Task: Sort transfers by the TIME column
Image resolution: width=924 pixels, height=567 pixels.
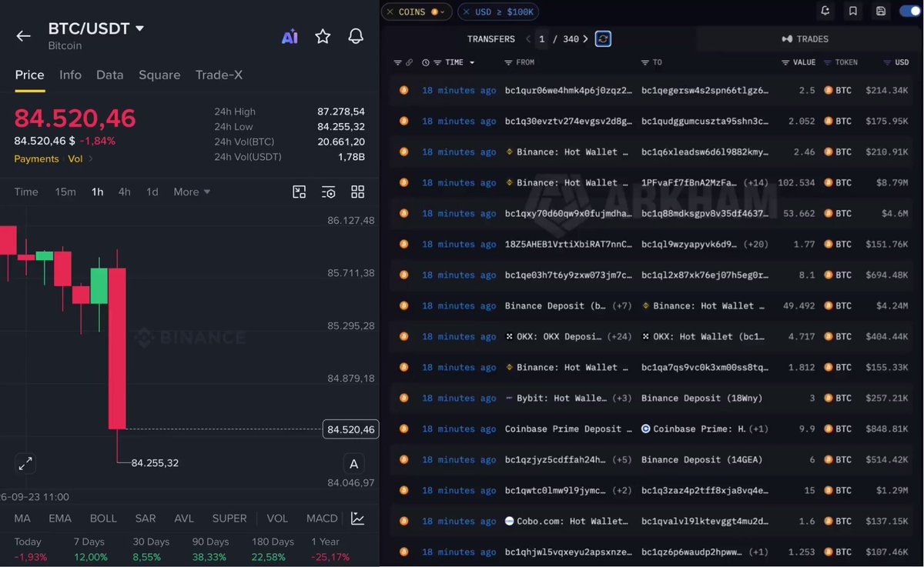Action: point(454,62)
